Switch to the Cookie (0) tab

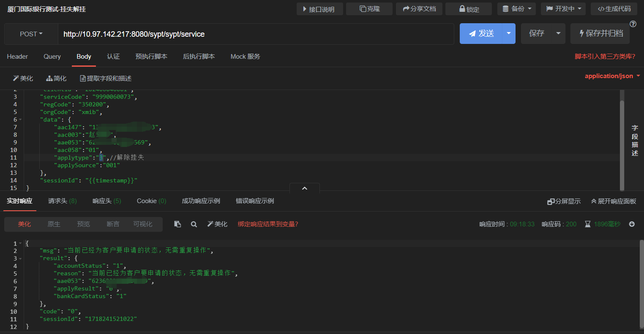(152, 201)
